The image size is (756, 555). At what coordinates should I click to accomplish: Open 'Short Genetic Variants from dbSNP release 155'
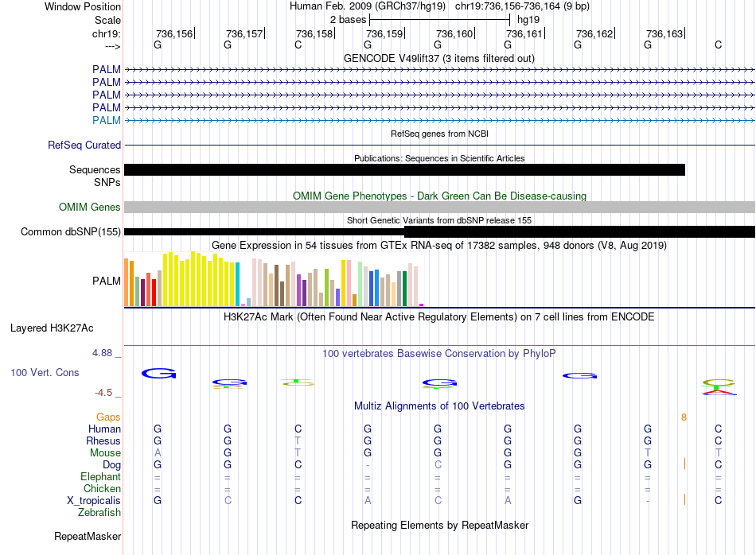point(439,220)
